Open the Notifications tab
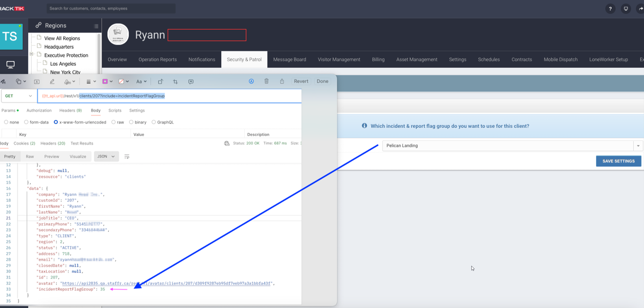644x308 pixels. 202,60
